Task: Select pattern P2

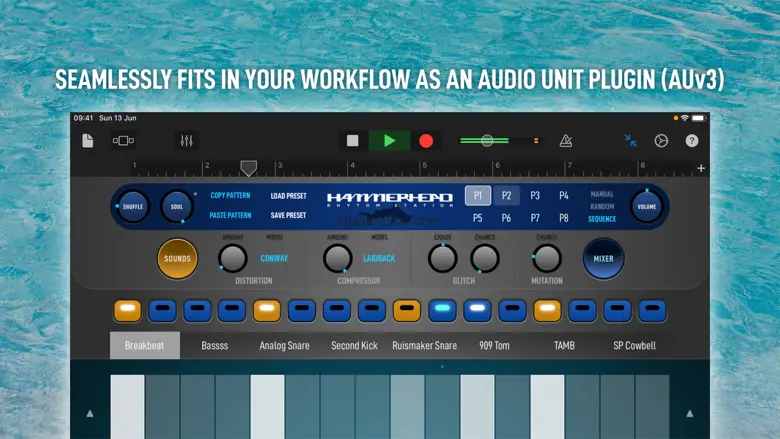Action: pyautogui.click(x=506, y=195)
